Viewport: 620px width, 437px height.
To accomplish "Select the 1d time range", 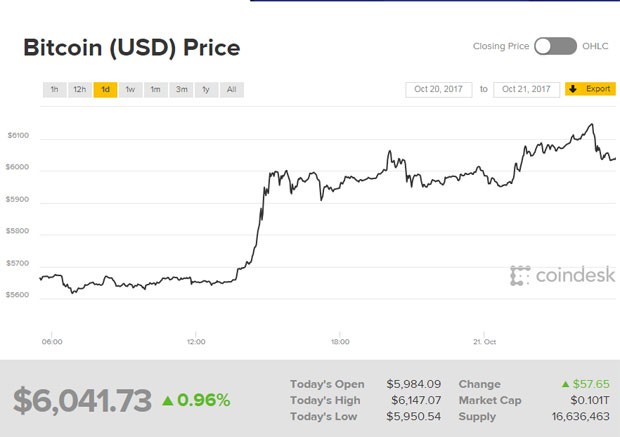I will [105, 90].
